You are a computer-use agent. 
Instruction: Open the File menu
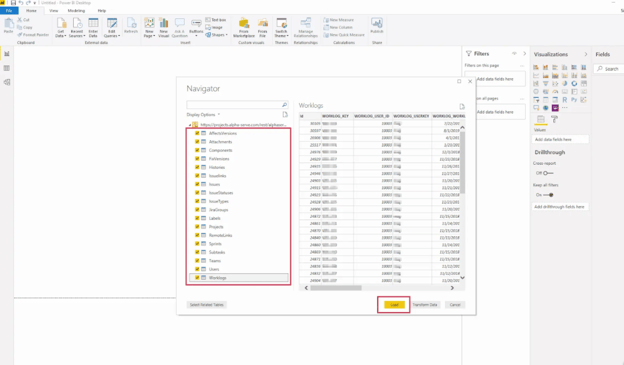pyautogui.click(x=9, y=11)
